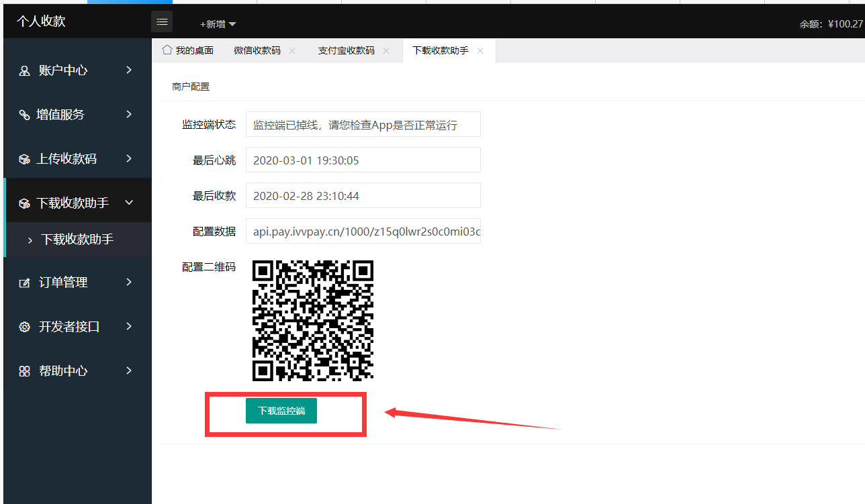Click the home icon on 我的桌面 tab
This screenshot has width=865, height=504.
[x=167, y=50]
